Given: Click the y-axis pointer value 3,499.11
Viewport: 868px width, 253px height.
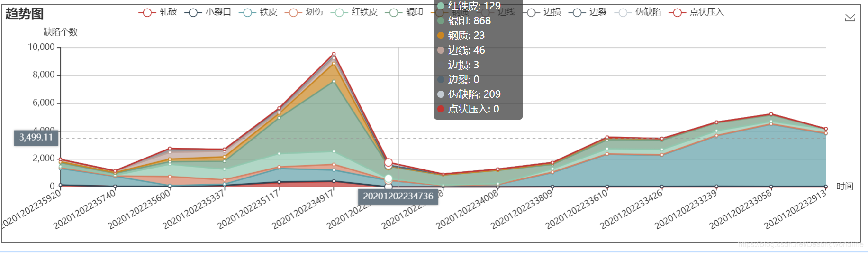Looking at the screenshot, I should pyautogui.click(x=36, y=138).
